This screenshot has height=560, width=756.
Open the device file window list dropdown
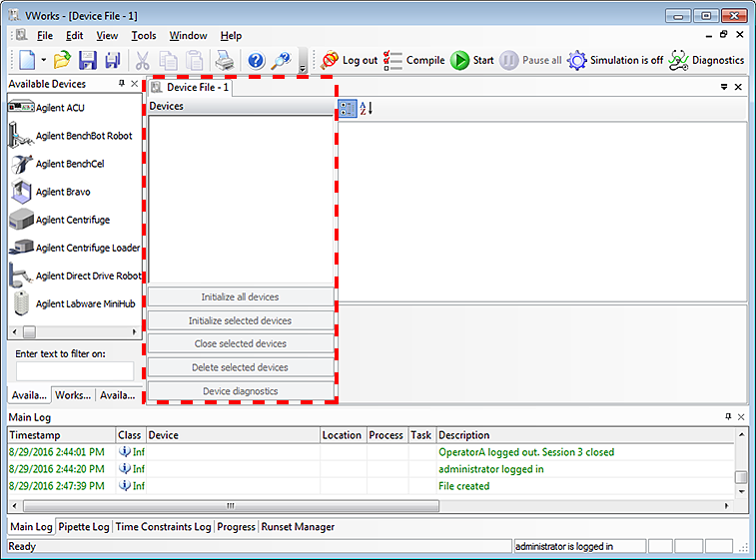coord(724,88)
